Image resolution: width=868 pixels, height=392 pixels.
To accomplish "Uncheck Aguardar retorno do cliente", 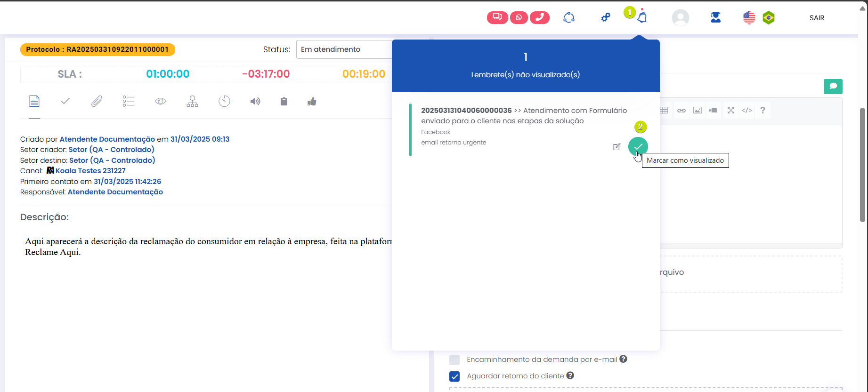I will [454, 376].
